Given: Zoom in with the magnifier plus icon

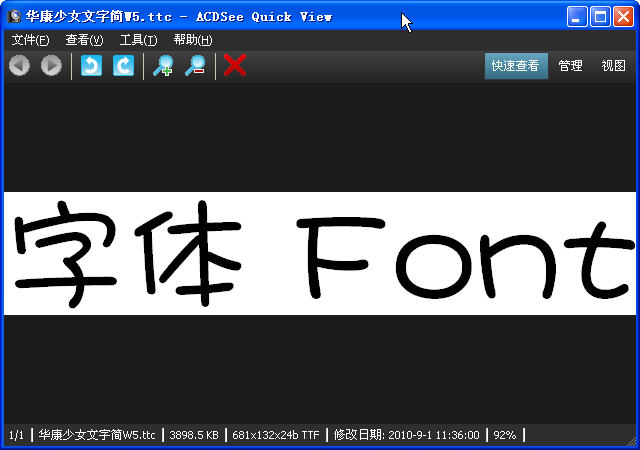Looking at the screenshot, I should click(163, 66).
